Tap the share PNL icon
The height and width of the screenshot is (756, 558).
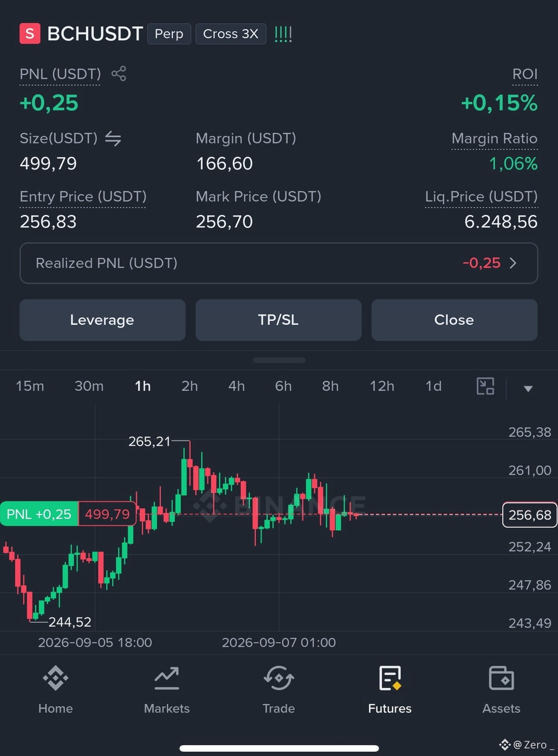pos(119,73)
